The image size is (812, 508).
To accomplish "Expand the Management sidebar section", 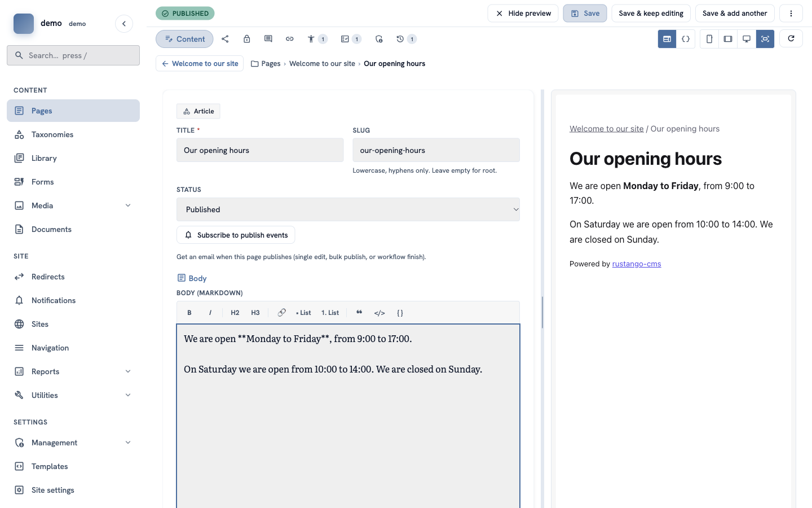I will click(128, 443).
